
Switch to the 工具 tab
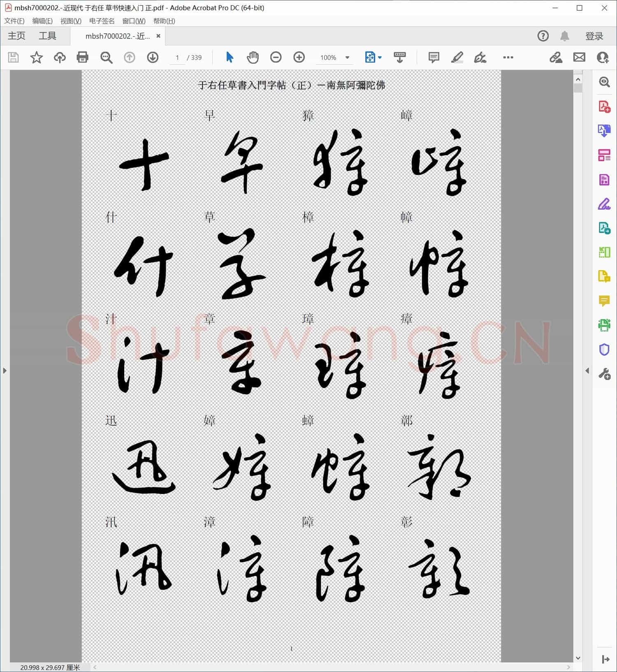tap(47, 36)
